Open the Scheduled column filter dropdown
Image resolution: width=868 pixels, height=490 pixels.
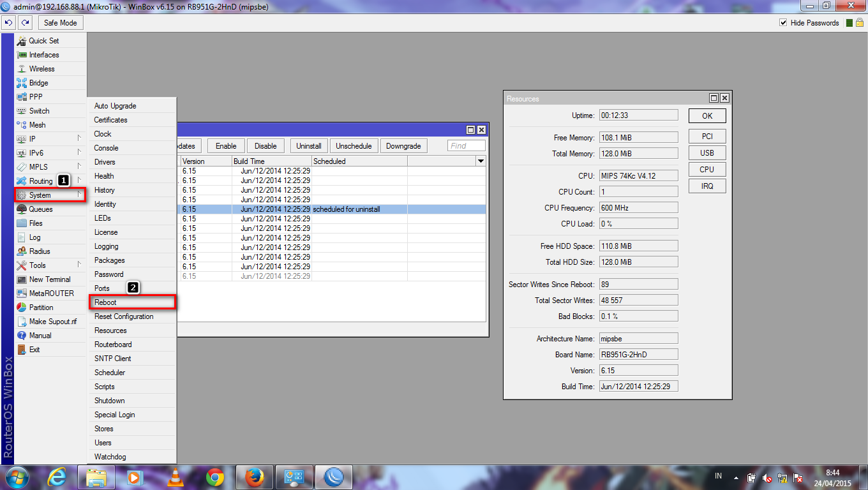click(481, 161)
